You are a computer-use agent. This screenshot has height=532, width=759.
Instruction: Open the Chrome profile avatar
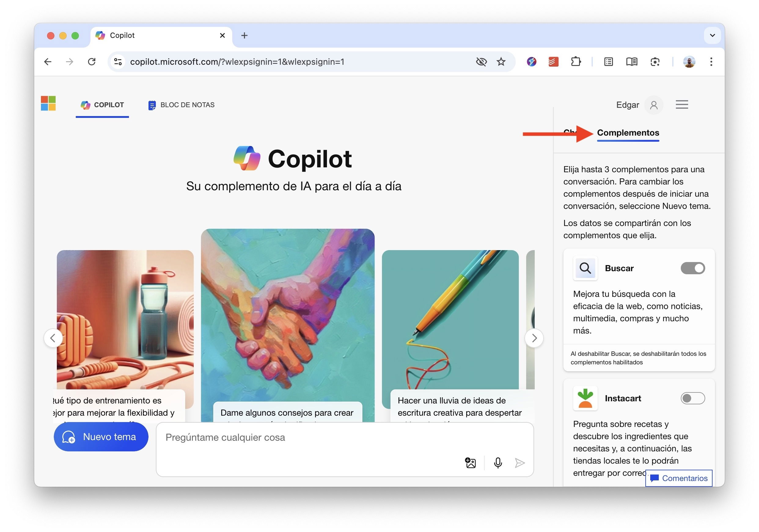689,62
